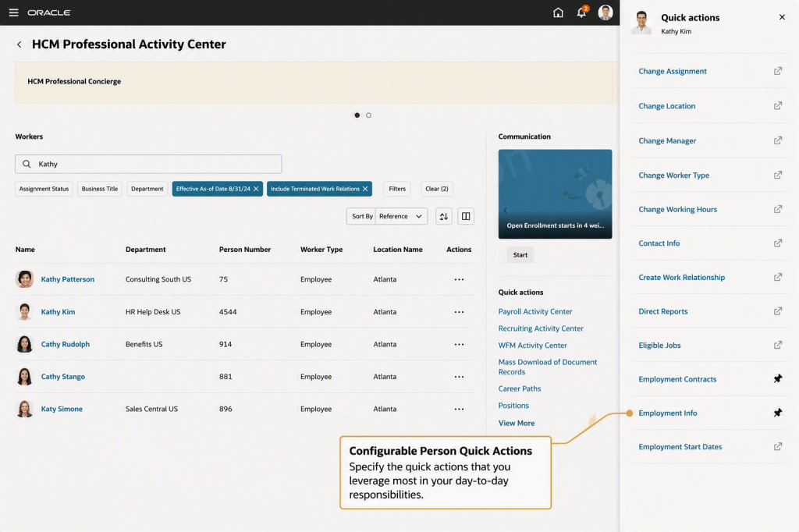The width and height of the screenshot is (799, 532).
Task: Click View More under Quick actions
Action: pos(517,423)
